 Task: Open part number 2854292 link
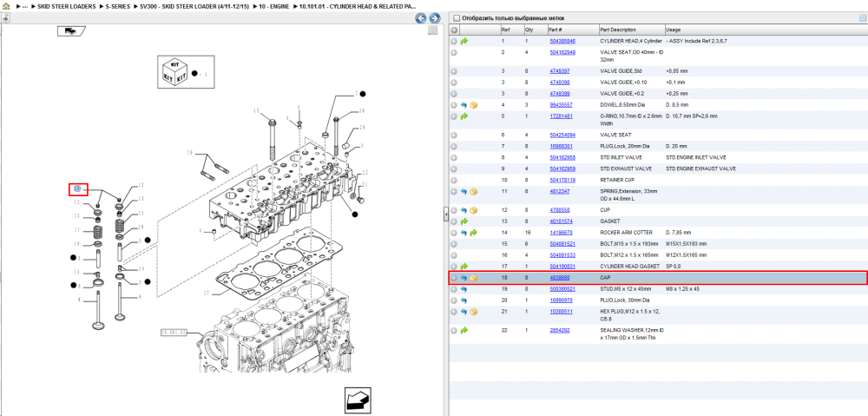point(559,330)
